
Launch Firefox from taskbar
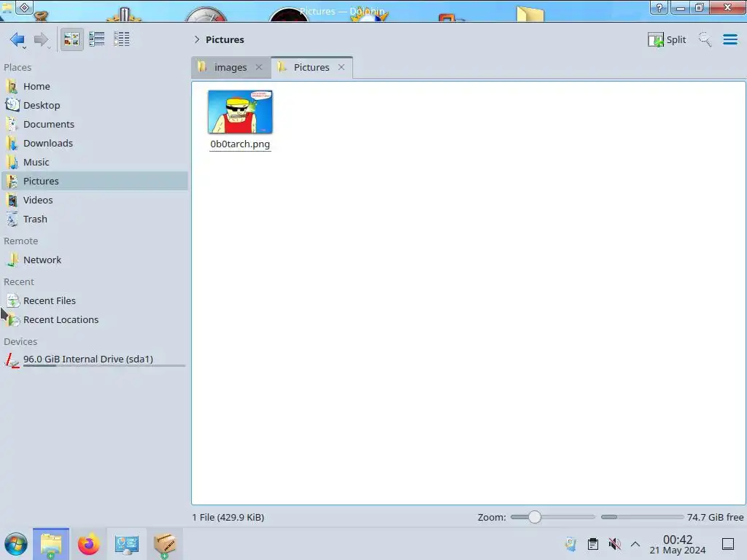(x=88, y=544)
